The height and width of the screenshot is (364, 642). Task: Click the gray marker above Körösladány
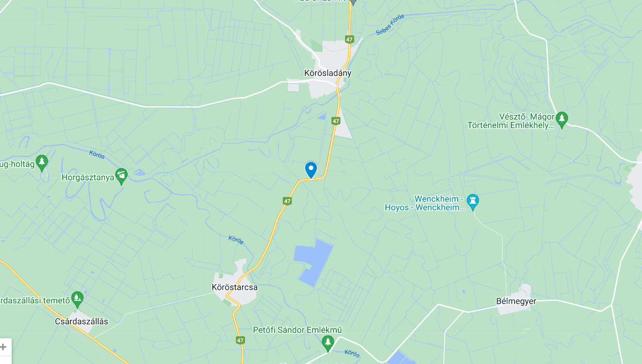353,2
